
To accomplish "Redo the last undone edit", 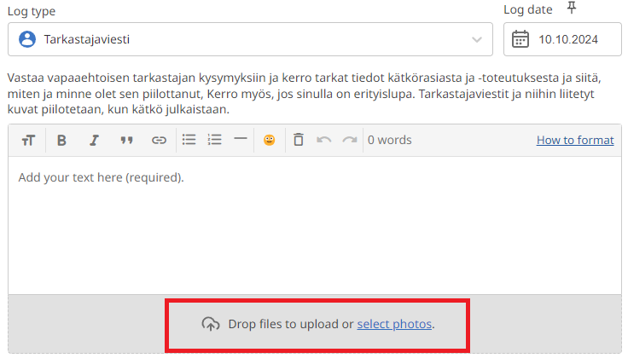I will tap(349, 140).
